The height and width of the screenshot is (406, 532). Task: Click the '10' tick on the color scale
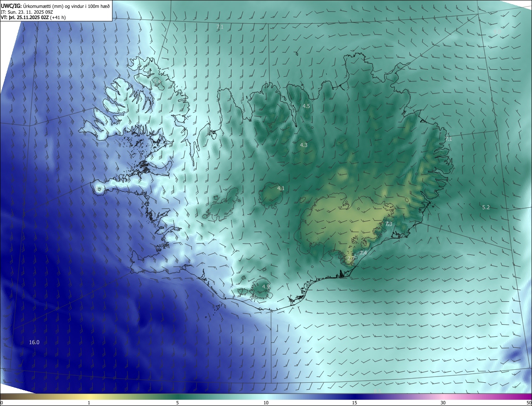(266, 403)
